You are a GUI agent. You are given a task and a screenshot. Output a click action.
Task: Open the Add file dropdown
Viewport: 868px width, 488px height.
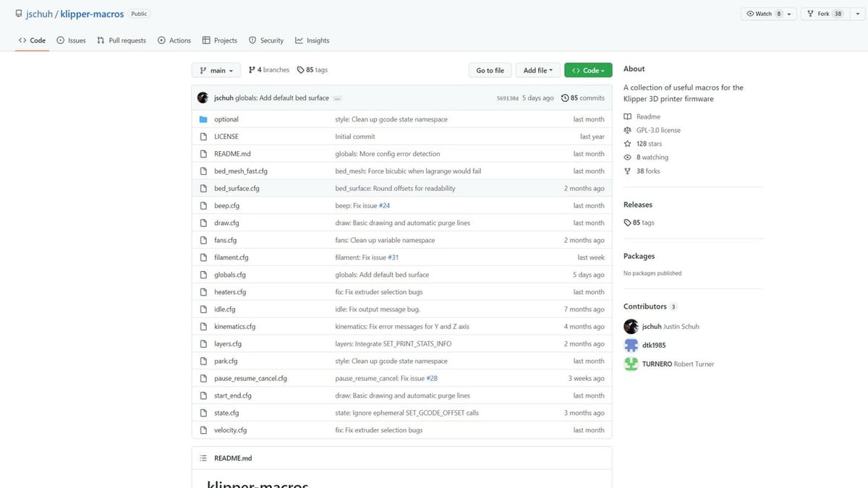tap(538, 70)
